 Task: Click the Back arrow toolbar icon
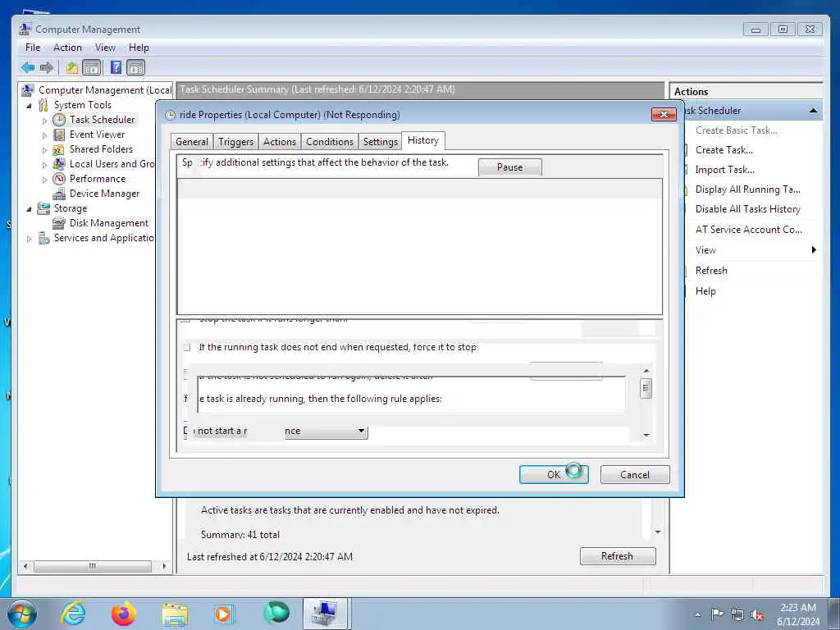pyautogui.click(x=28, y=67)
